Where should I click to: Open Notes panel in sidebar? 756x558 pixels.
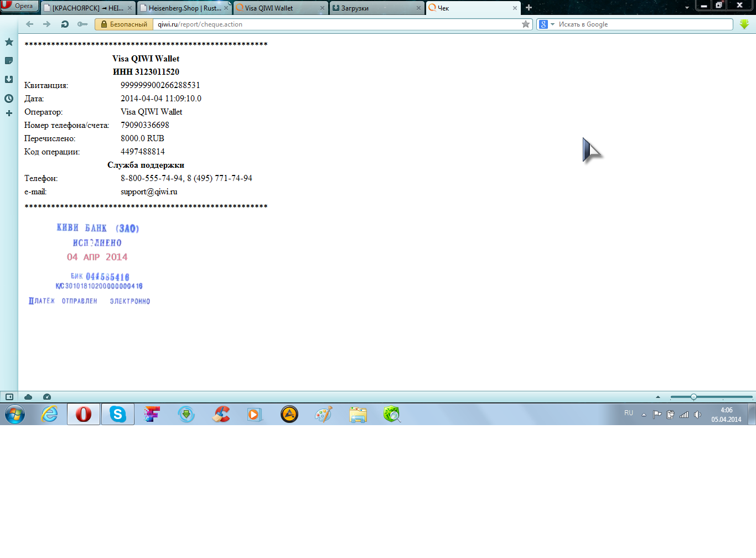coord(9,61)
